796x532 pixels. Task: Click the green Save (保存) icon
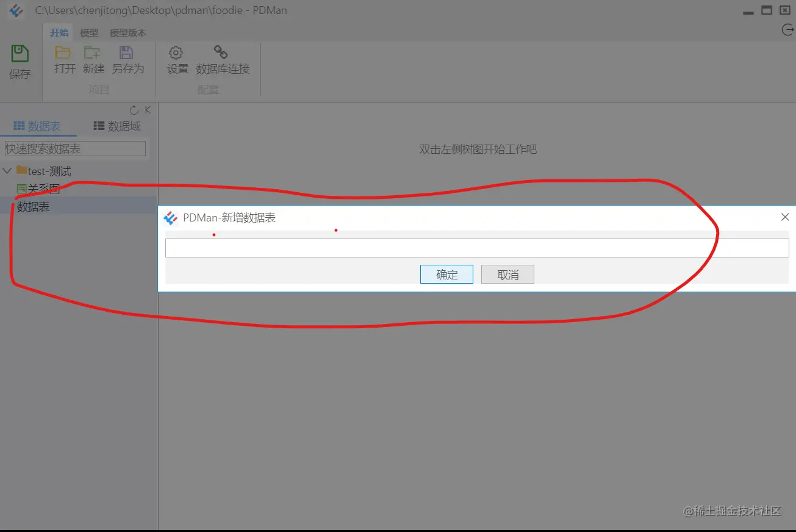(x=20, y=54)
